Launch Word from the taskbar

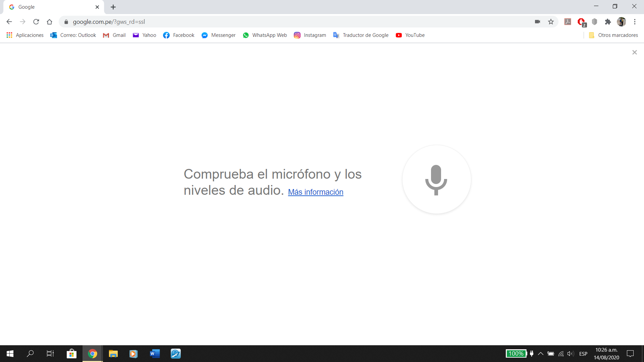[155, 354]
